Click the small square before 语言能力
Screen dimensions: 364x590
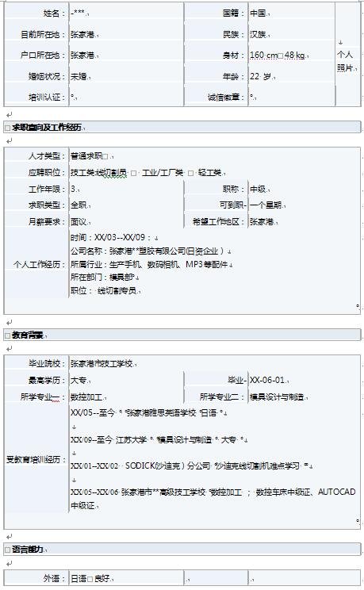click(7, 550)
